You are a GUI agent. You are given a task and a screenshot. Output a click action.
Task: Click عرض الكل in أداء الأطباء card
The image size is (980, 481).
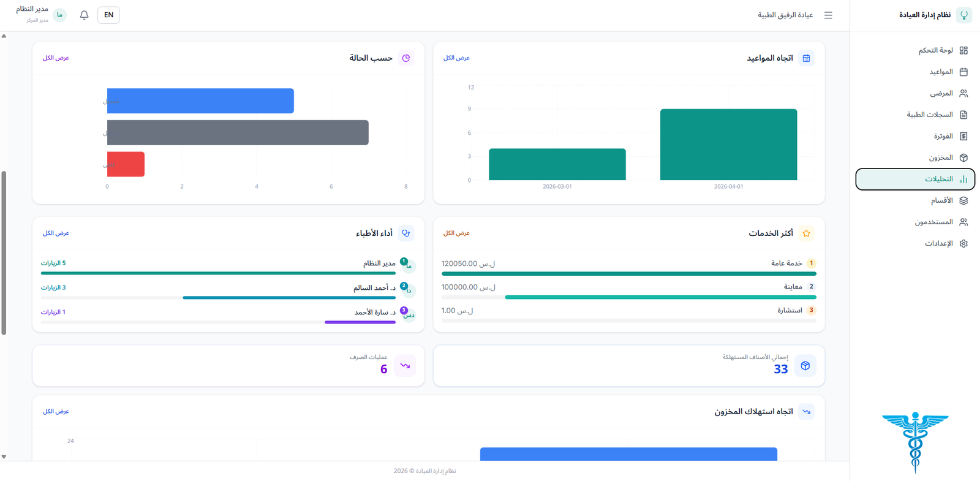click(56, 233)
